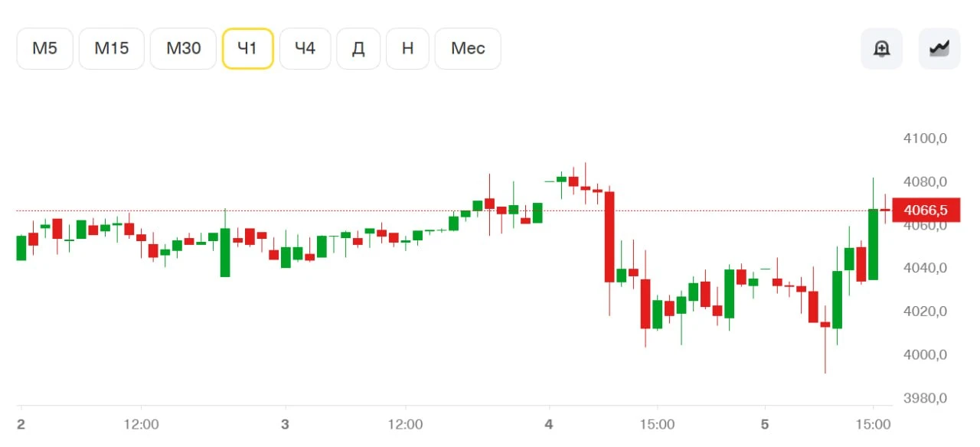Click the 4100,0 price axis label
Screen dimensions: 980x447
click(x=926, y=139)
